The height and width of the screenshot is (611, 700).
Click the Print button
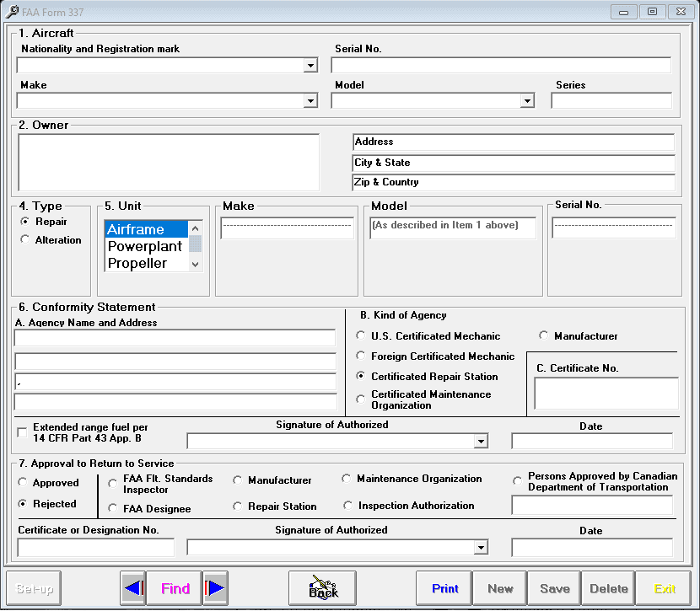[444, 588]
